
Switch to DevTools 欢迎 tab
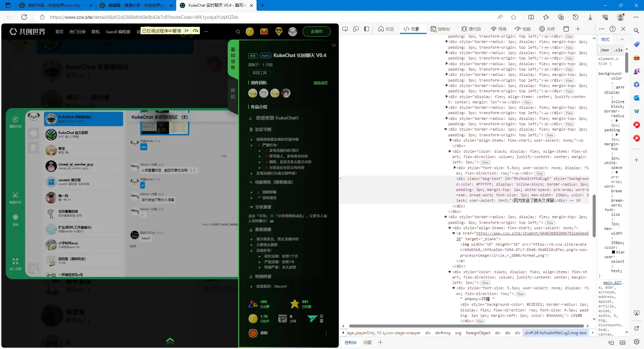[x=386, y=29]
